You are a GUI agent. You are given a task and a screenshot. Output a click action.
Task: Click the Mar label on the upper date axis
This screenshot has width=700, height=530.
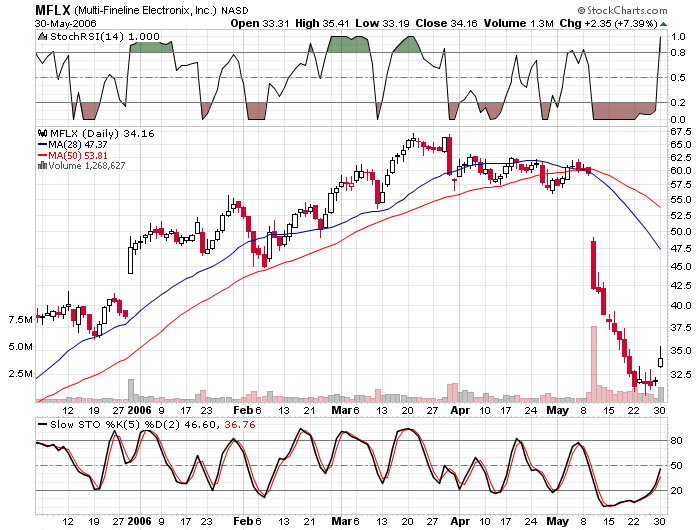(342, 410)
